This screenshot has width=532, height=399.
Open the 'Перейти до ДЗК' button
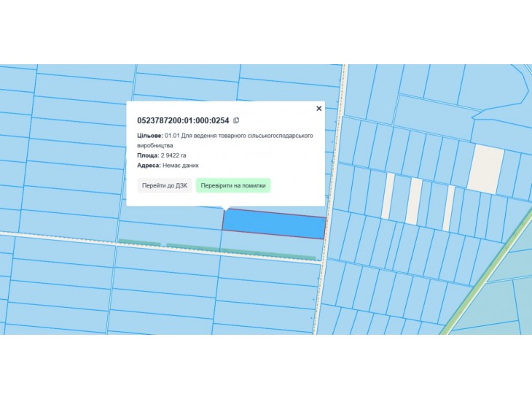(164, 185)
